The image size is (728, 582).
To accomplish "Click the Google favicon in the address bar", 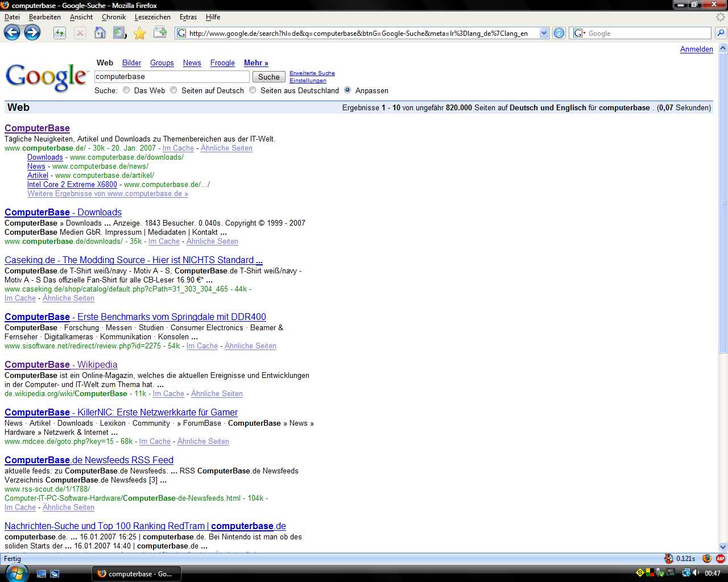I will point(181,33).
